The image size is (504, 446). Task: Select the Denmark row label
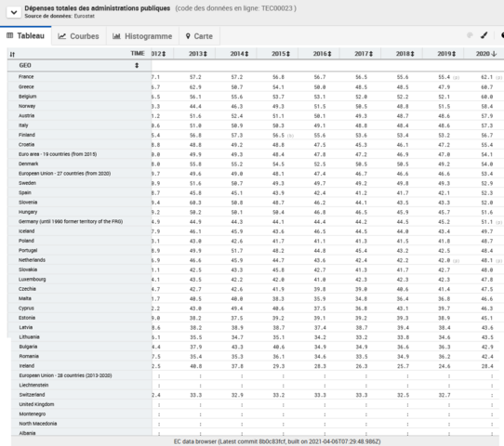click(x=28, y=164)
